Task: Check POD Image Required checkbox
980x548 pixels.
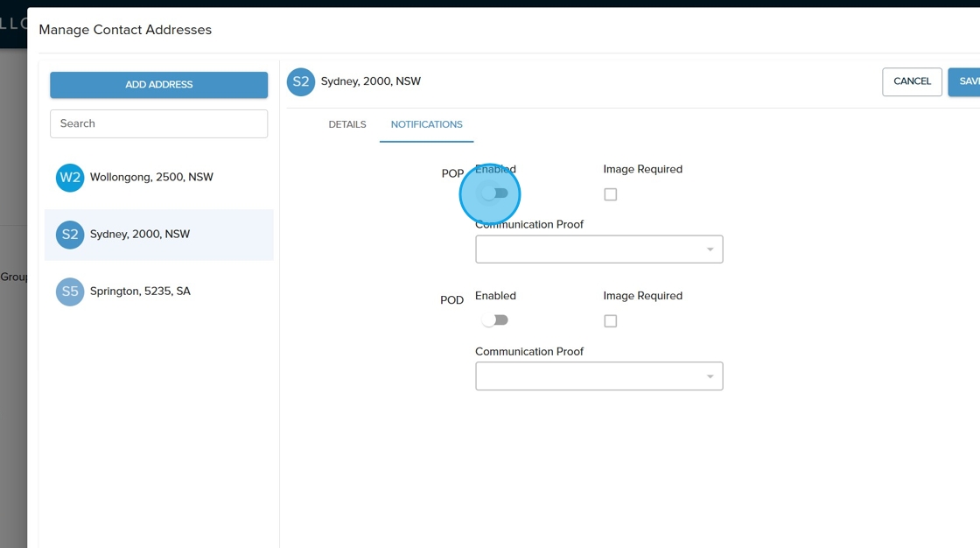Action: [611, 321]
